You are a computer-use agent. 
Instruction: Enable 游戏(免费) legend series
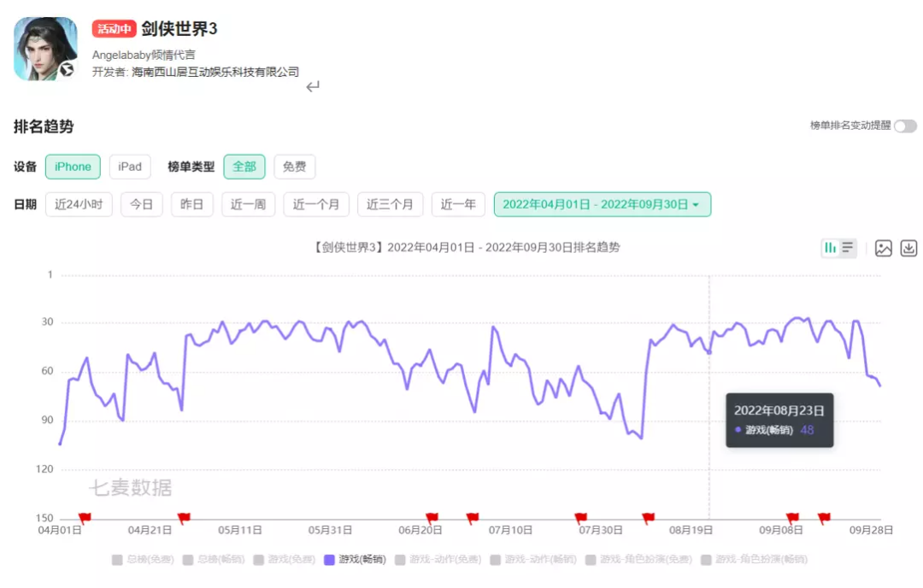285,559
